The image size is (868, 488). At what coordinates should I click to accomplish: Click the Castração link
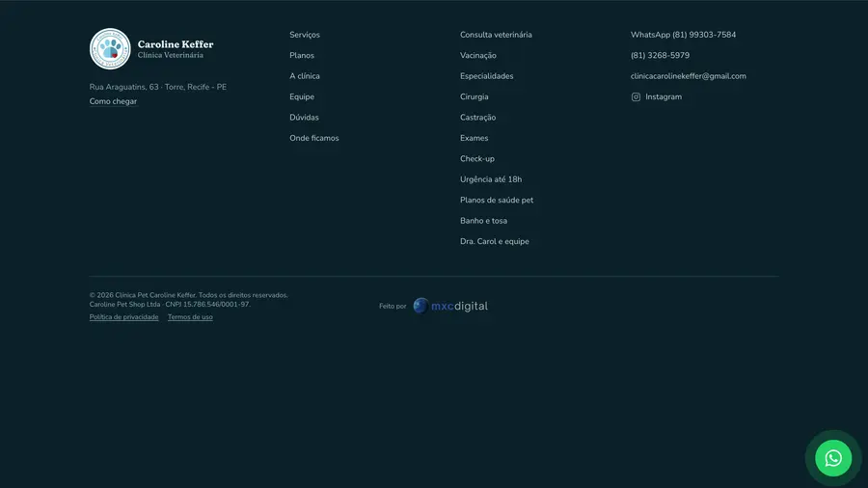477,118
